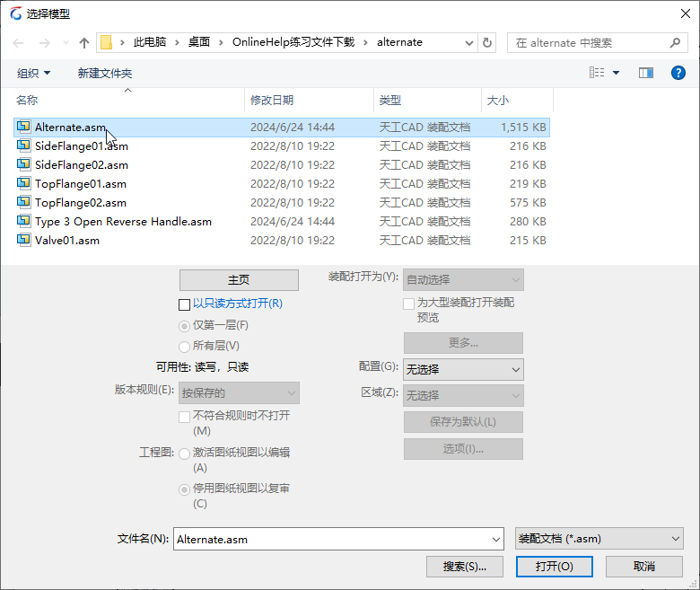The image size is (700, 590).
Task: Click OnlineHelp练习文件下载 breadcrumb
Action: click(x=293, y=42)
